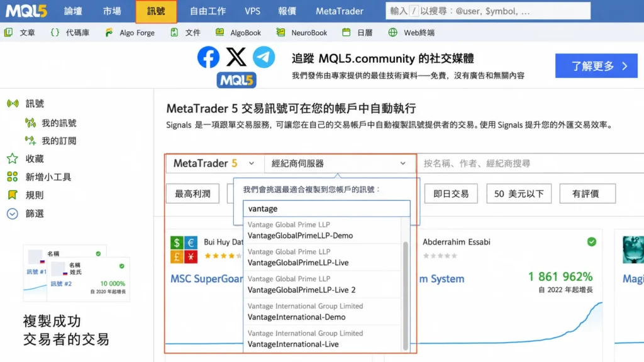Open the MetaTrader 5 platform dropdown
The image size is (644, 362).
[x=214, y=163]
